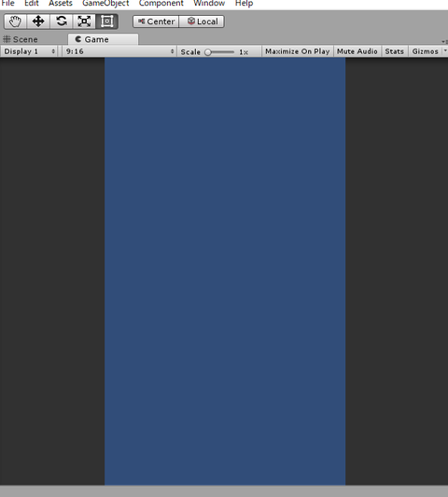Open the Edit menu
The width and height of the screenshot is (448, 497).
[32, 4]
